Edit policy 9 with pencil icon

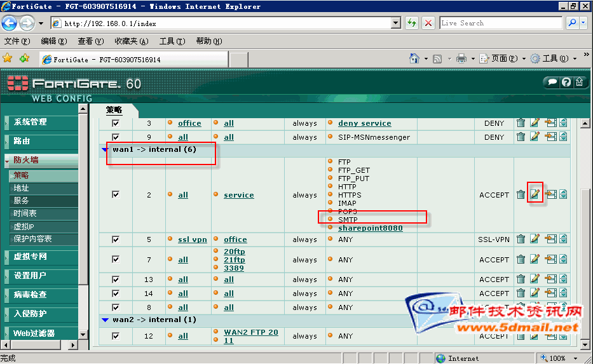pyautogui.click(x=535, y=137)
